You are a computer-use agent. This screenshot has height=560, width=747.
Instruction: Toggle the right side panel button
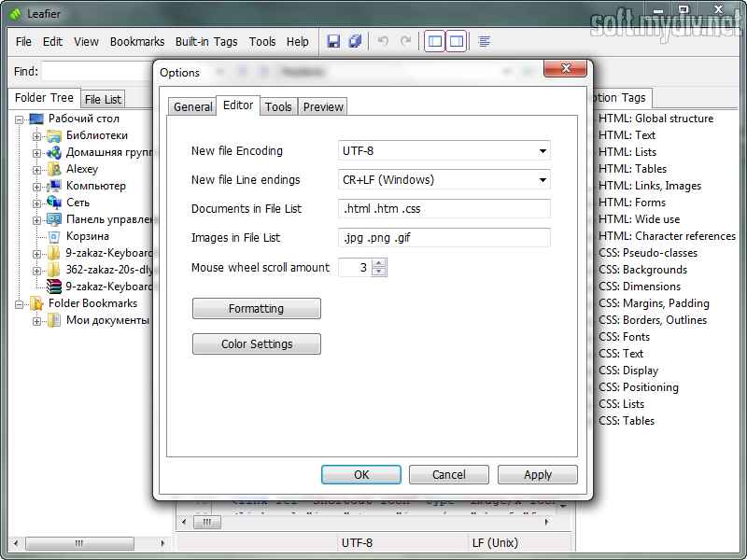[457, 41]
